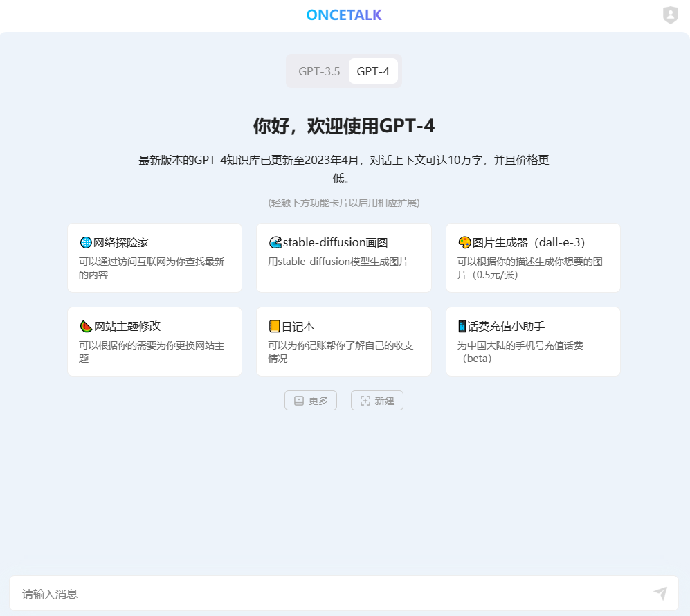Click the heading 你好，欢迎使用GPT-4
This screenshot has width=690, height=616.
pos(344,126)
